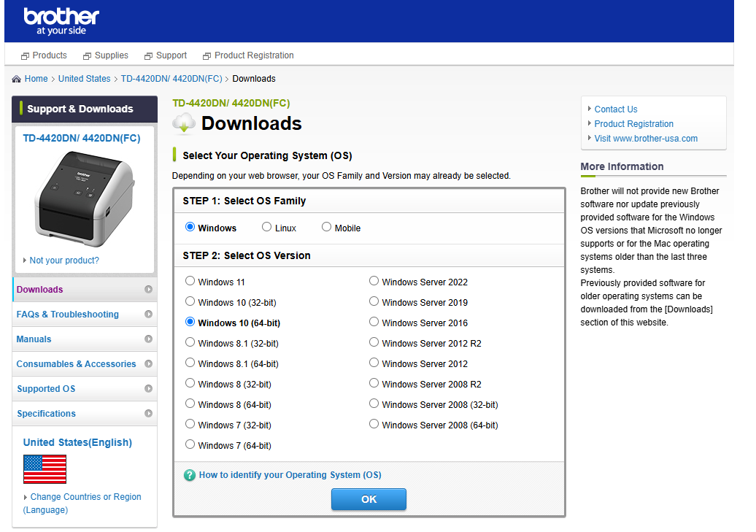Click the TD-4420DN/ 4420DN(FC) breadcrumb link
This screenshot has height=532, width=756.
click(x=171, y=79)
